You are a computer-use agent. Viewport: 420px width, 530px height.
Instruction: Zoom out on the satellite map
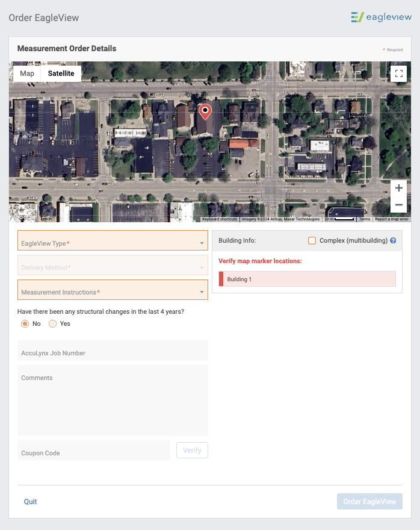(x=398, y=205)
